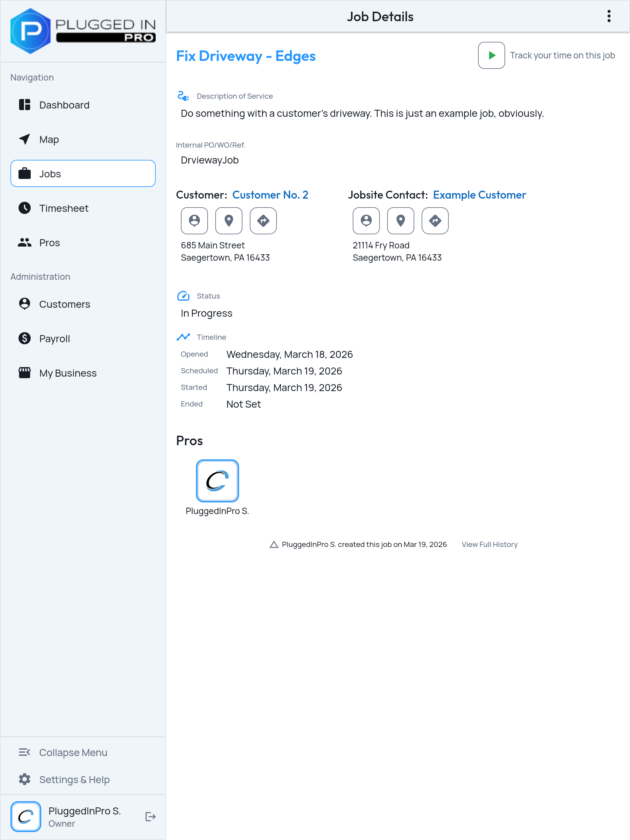Open the Timesheet section
630x840 pixels.
[83, 208]
